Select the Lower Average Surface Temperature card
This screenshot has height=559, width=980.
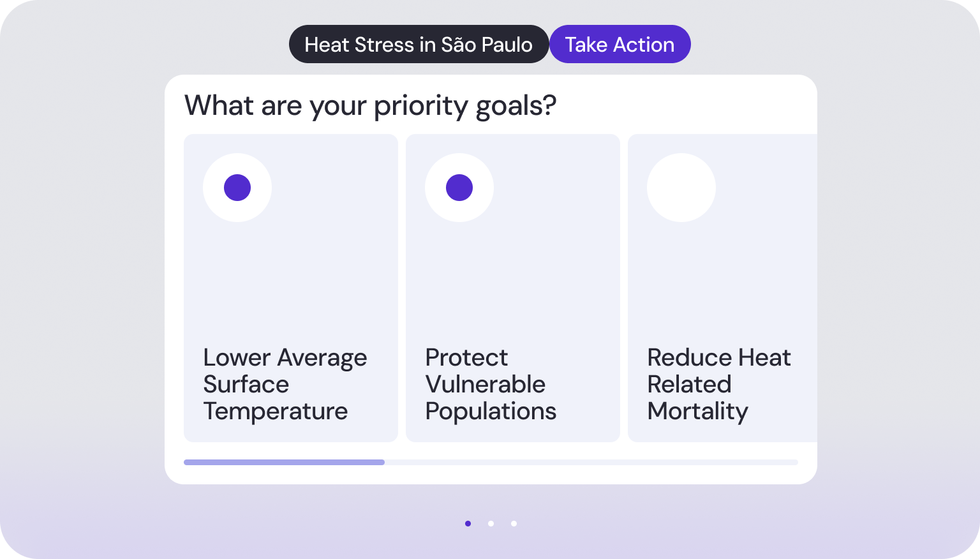291,288
